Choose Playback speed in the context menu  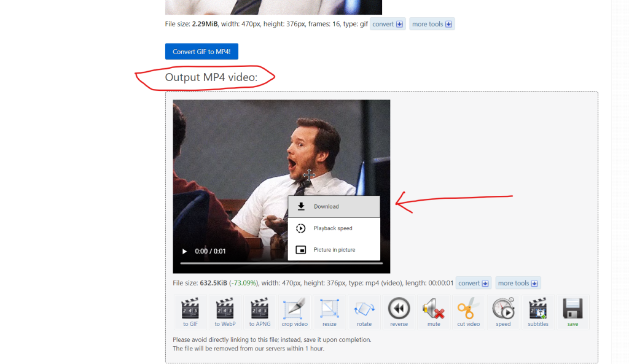coord(334,228)
